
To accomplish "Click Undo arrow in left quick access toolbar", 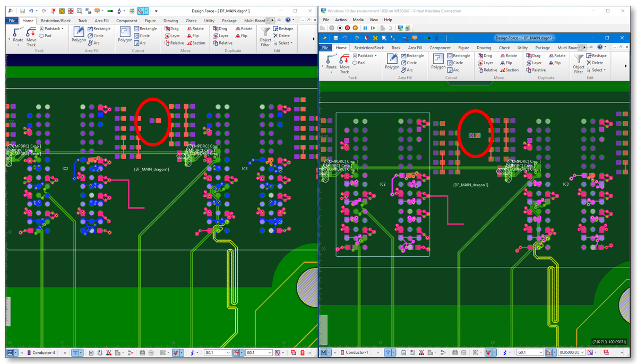I will tap(31, 11).
